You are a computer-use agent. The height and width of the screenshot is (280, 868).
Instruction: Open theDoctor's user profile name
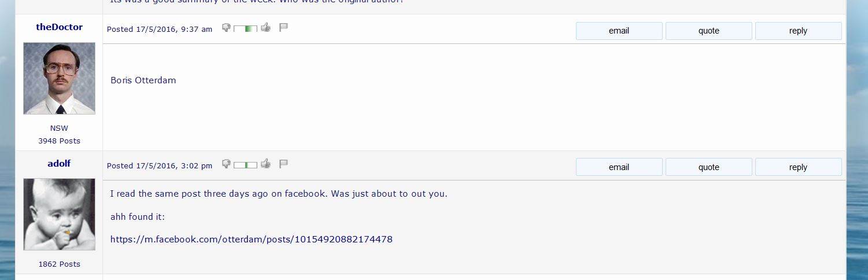tap(59, 27)
